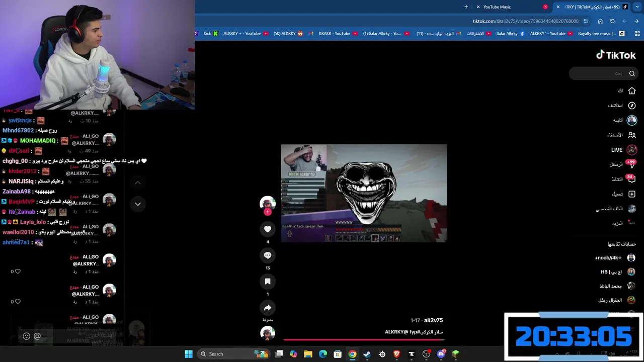Open the Upload plus icon
The height and width of the screenshot is (362, 644).
point(632,194)
